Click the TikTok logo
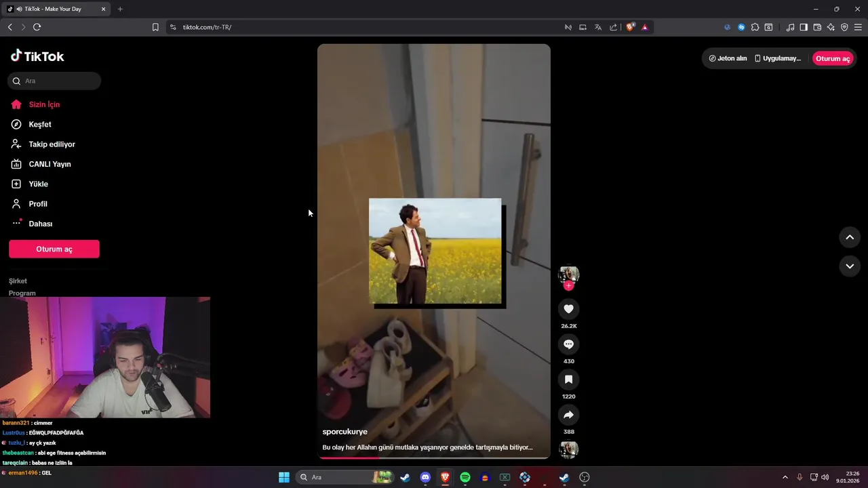 pyautogui.click(x=37, y=56)
